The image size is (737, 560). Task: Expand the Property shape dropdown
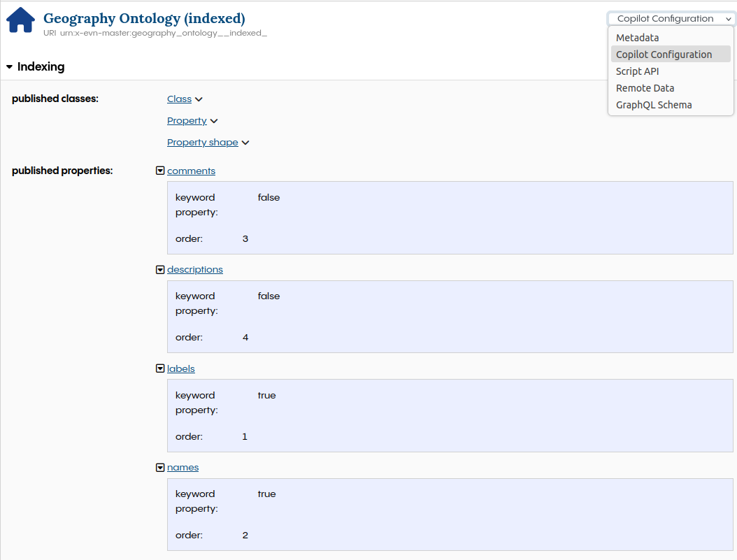pos(208,142)
